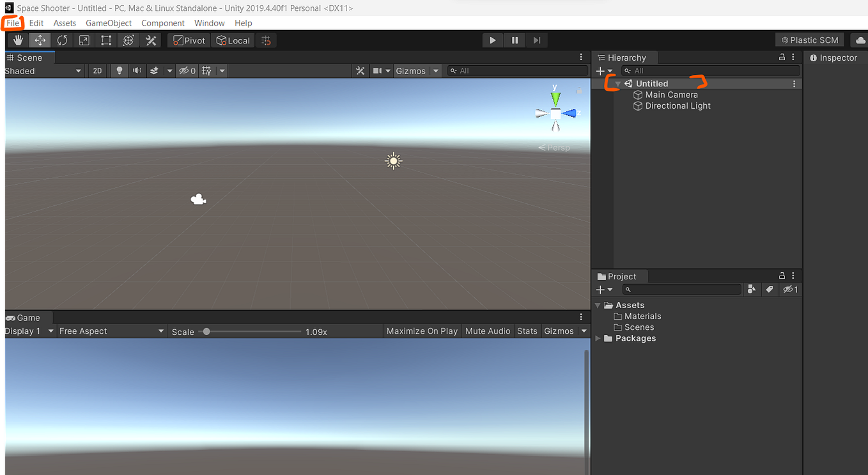Screen dimensions: 868x475
Task: Select the Hand tool
Action: click(17, 40)
